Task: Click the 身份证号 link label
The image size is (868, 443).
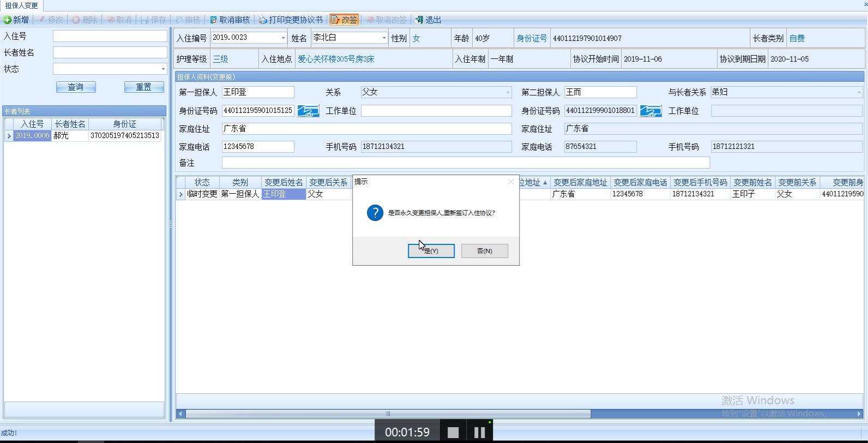Action: point(532,38)
